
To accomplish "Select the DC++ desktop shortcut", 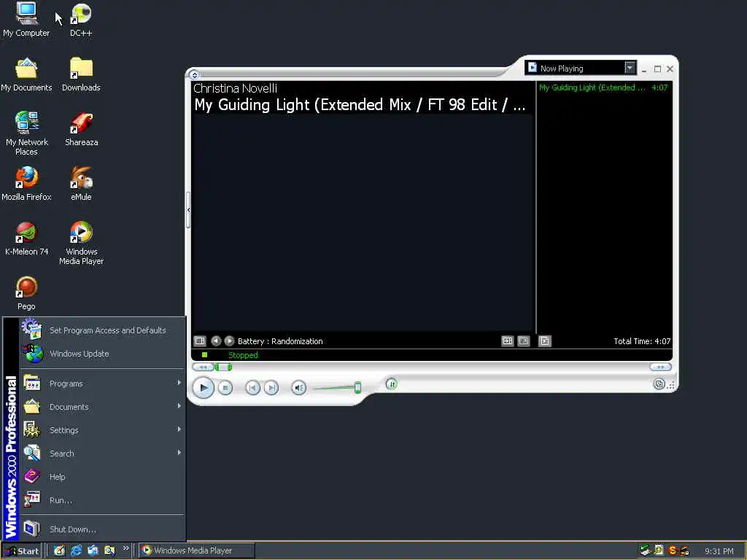I will 81,20.
